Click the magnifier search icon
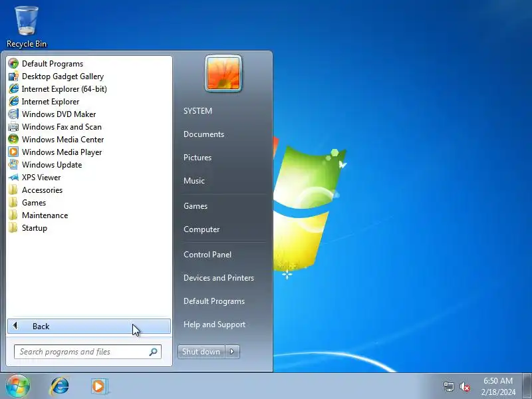Screen dimensions: 532x399 153,352
